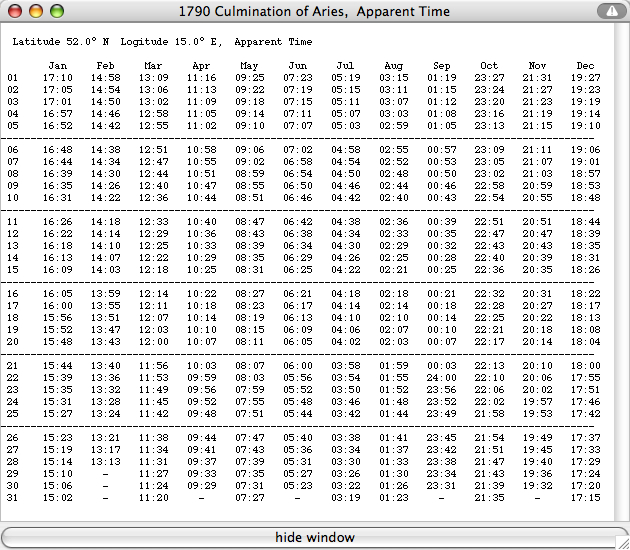Screen dimensions: 630x550
Task: Close the Culmination of Aries window
Action: click(x=15, y=11)
